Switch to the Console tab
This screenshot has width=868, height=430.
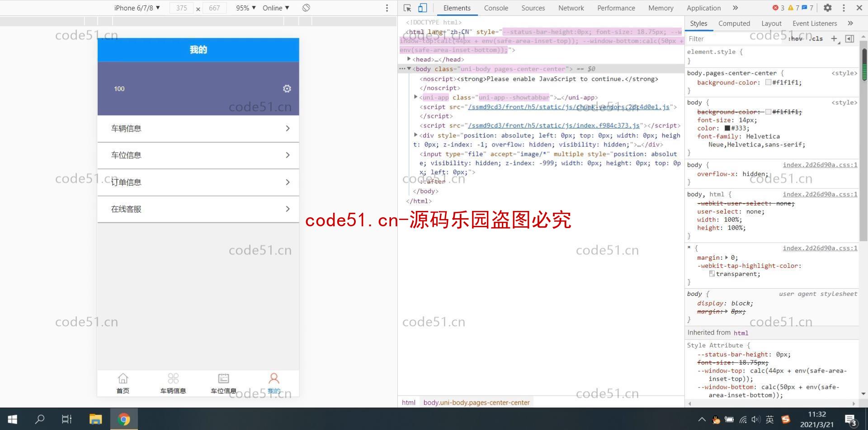496,8
